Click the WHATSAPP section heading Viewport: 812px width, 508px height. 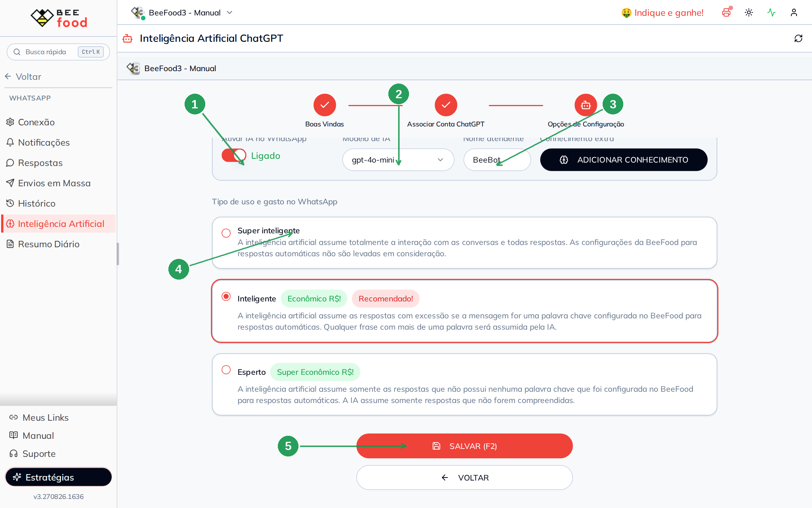(x=30, y=98)
